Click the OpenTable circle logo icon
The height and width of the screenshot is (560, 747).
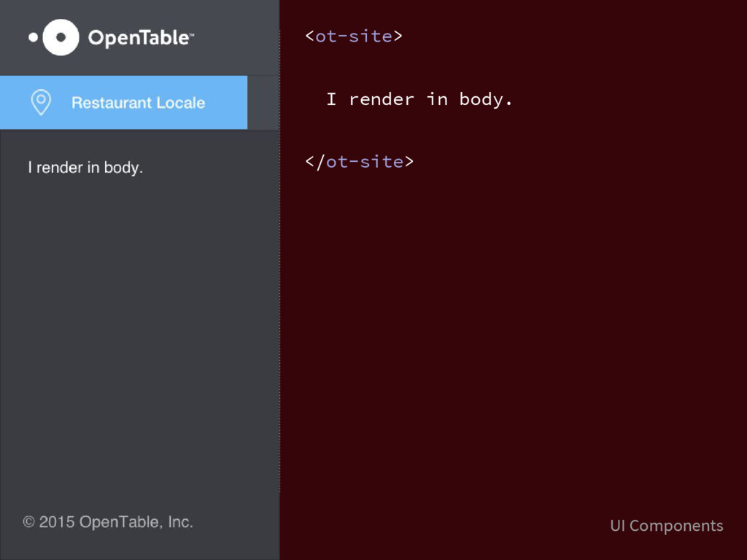(54, 38)
